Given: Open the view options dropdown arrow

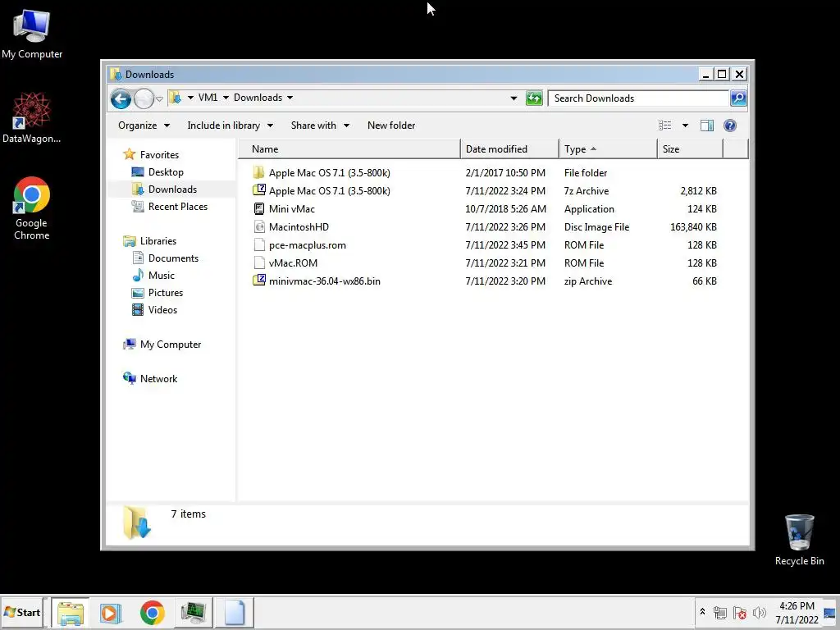Looking at the screenshot, I should click(x=685, y=126).
